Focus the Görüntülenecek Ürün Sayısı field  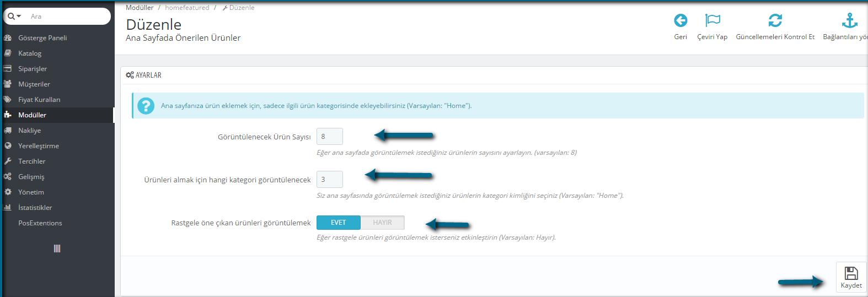[x=330, y=136]
